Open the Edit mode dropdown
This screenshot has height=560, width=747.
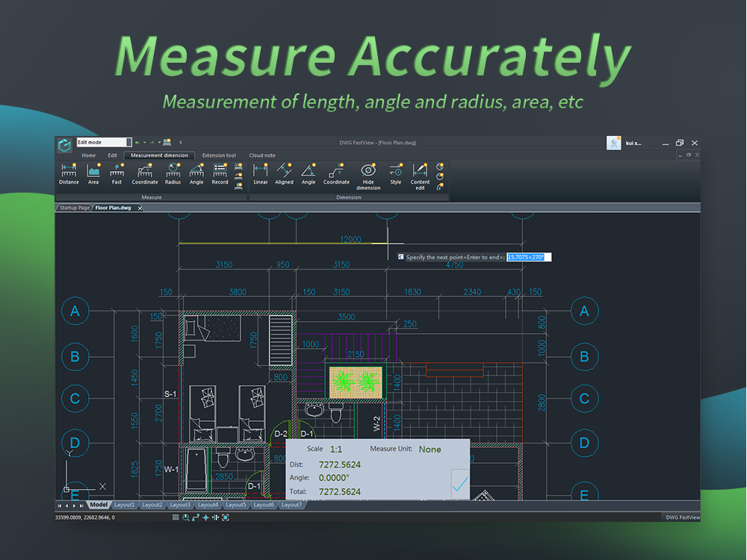(128, 142)
